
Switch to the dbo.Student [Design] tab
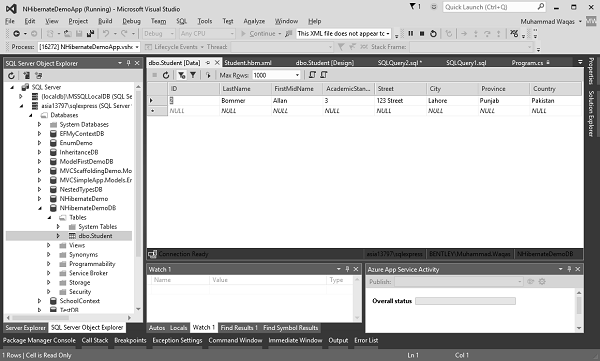click(324, 62)
